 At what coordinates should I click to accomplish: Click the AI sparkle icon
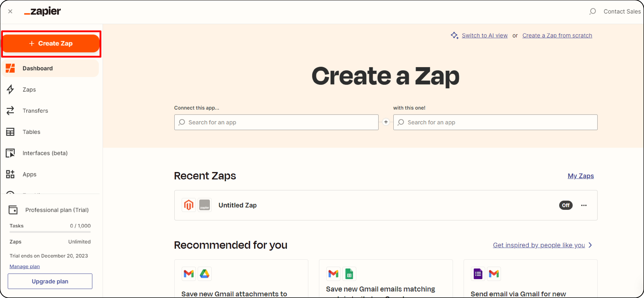click(x=454, y=35)
